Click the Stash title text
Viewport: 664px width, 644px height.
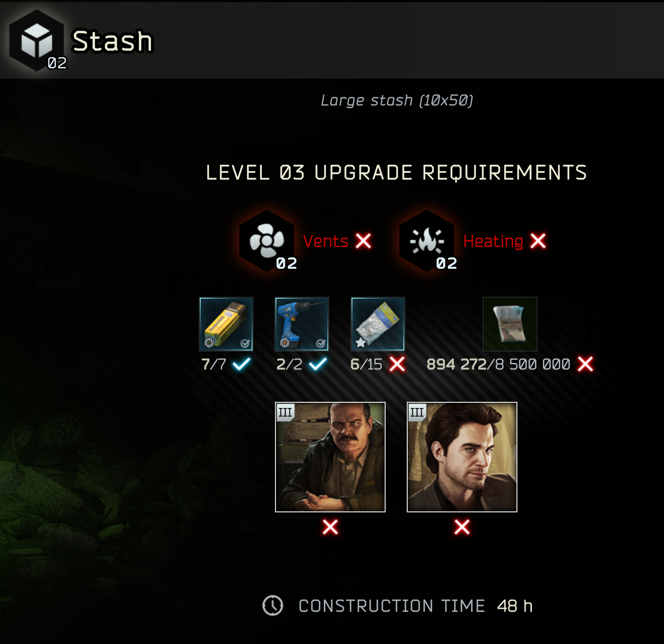click(x=112, y=41)
